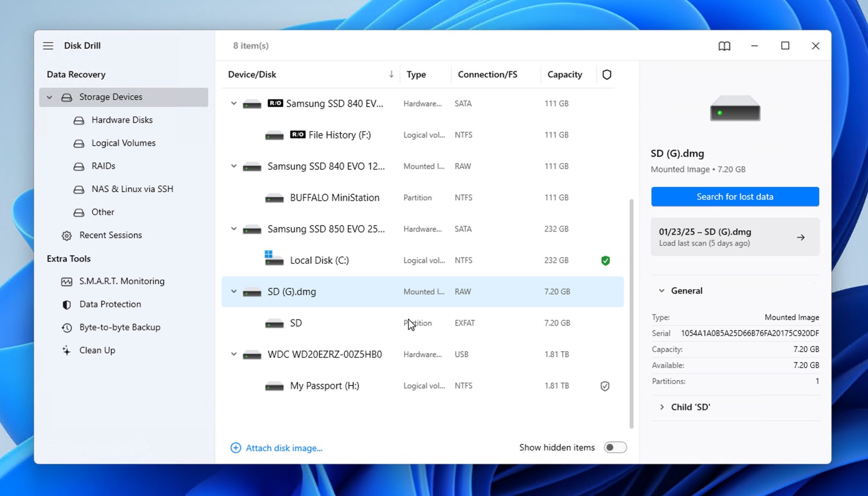The image size is (868, 496).
Task: Collapse the Samsung SSD 850 EVO device entry
Action: (234, 229)
